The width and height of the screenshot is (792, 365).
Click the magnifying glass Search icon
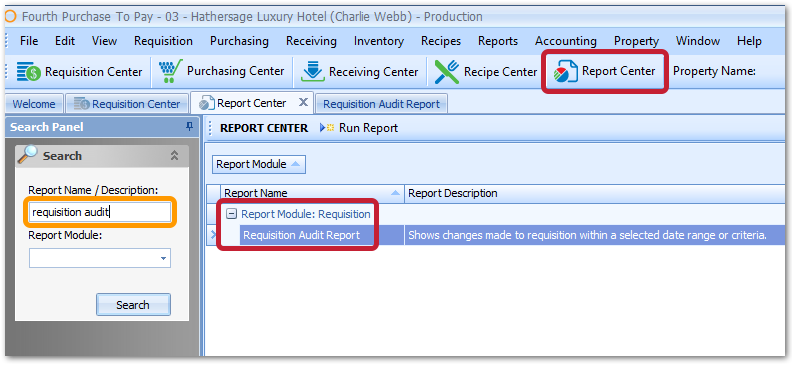[27, 155]
